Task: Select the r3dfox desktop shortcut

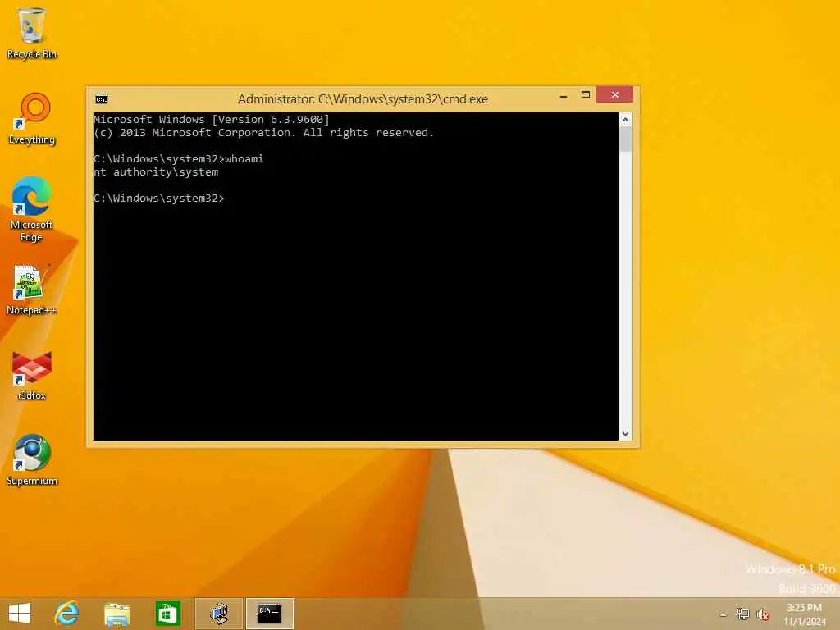Action: pyautogui.click(x=32, y=376)
